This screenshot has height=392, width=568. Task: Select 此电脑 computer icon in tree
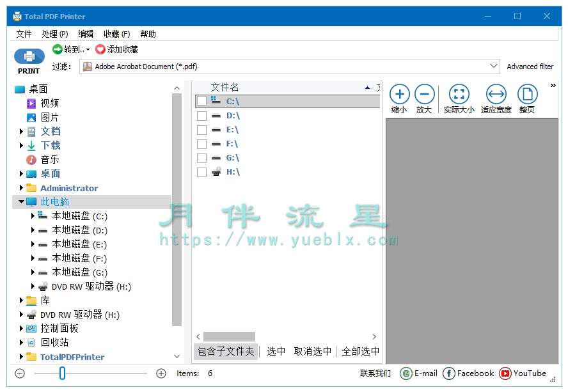31,202
